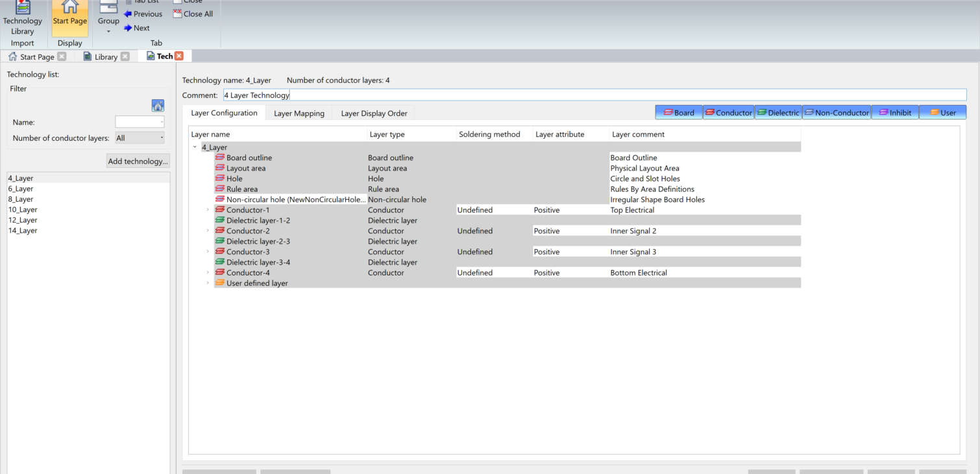
Task: Open Number of conductor layers dropdown
Action: pyautogui.click(x=140, y=137)
